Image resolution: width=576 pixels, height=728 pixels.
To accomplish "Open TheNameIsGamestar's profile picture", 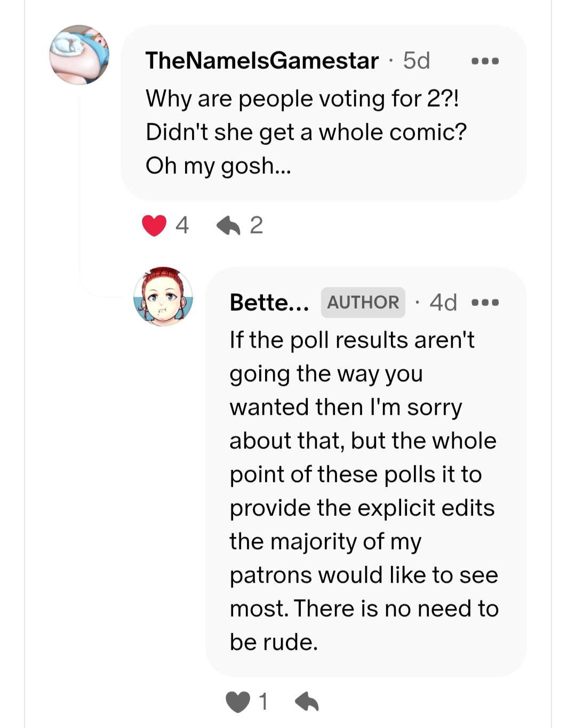I will point(79,54).
